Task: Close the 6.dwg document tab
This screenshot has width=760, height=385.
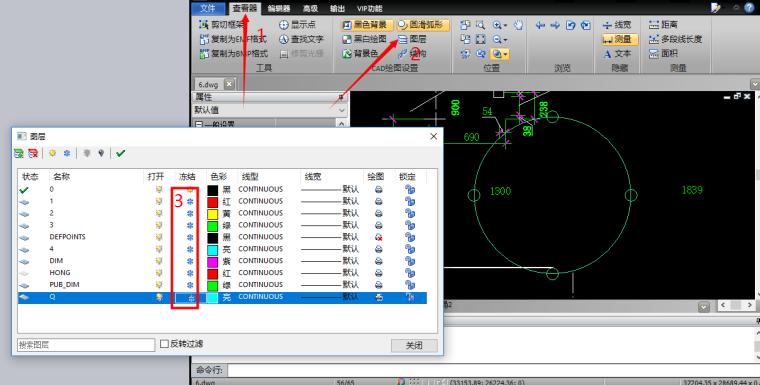Action: pos(229,84)
